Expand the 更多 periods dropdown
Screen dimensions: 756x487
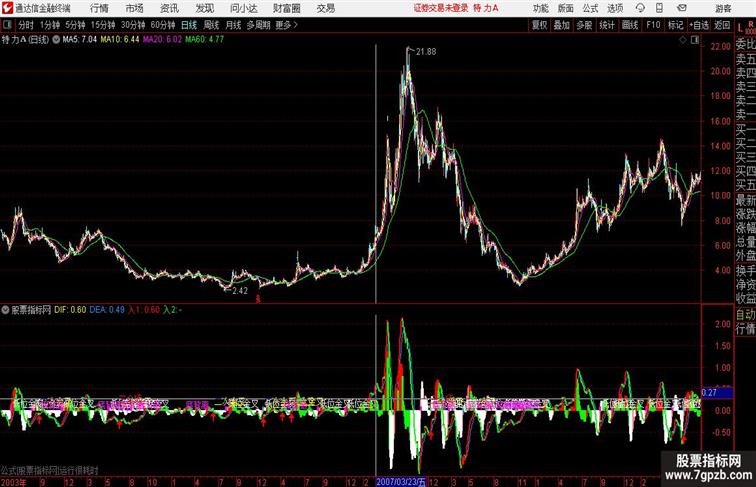[286, 25]
